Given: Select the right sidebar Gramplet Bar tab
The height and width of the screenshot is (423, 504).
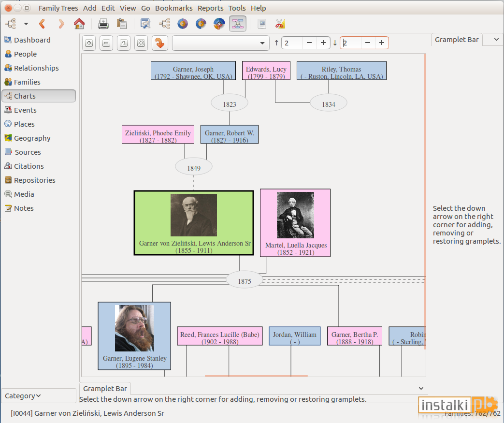Looking at the screenshot, I should point(457,40).
